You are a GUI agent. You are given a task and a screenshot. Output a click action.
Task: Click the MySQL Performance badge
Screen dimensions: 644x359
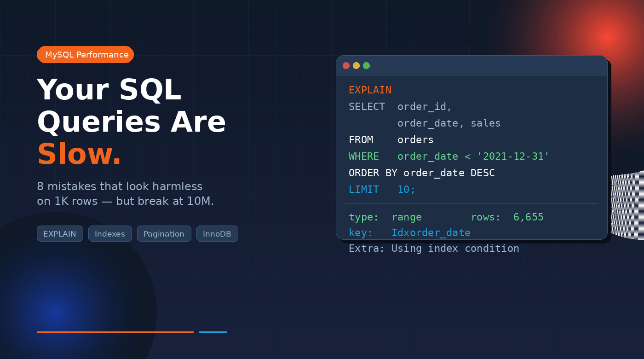click(x=85, y=55)
